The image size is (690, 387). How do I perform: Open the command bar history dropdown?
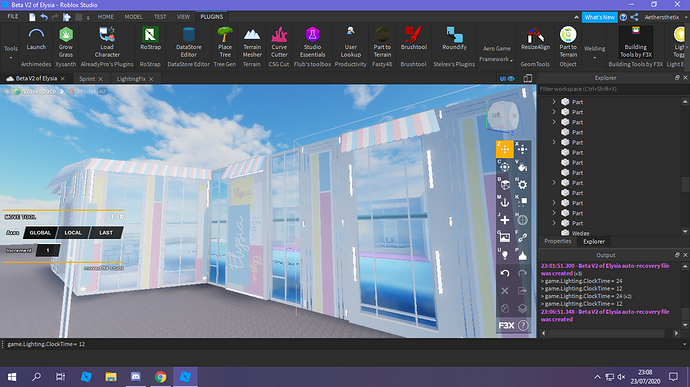coord(685,344)
